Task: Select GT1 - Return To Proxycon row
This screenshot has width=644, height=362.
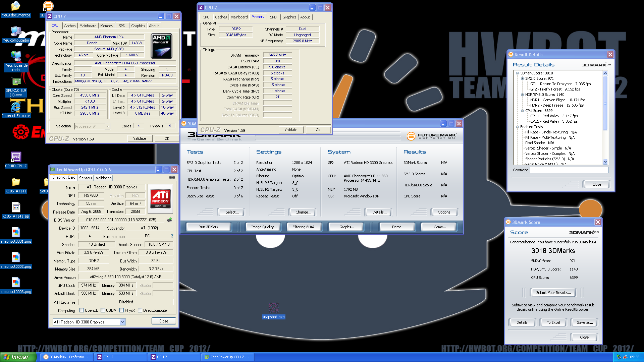Action: coord(560,84)
